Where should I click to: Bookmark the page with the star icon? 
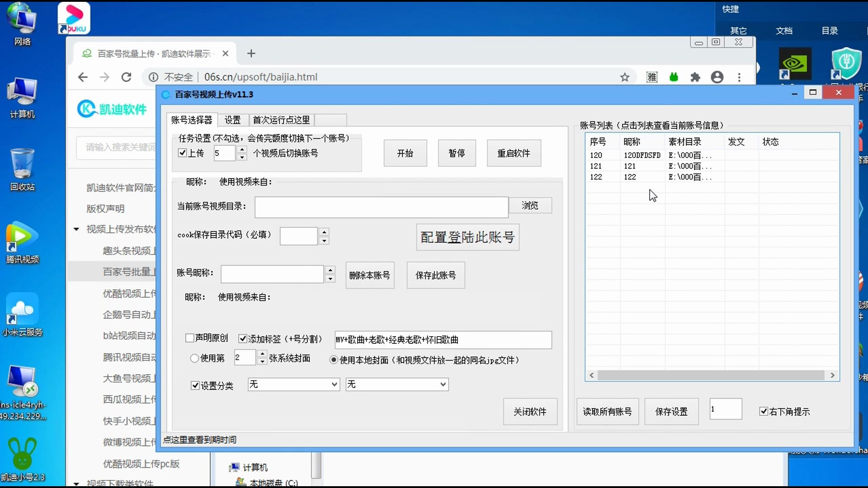pyautogui.click(x=625, y=77)
